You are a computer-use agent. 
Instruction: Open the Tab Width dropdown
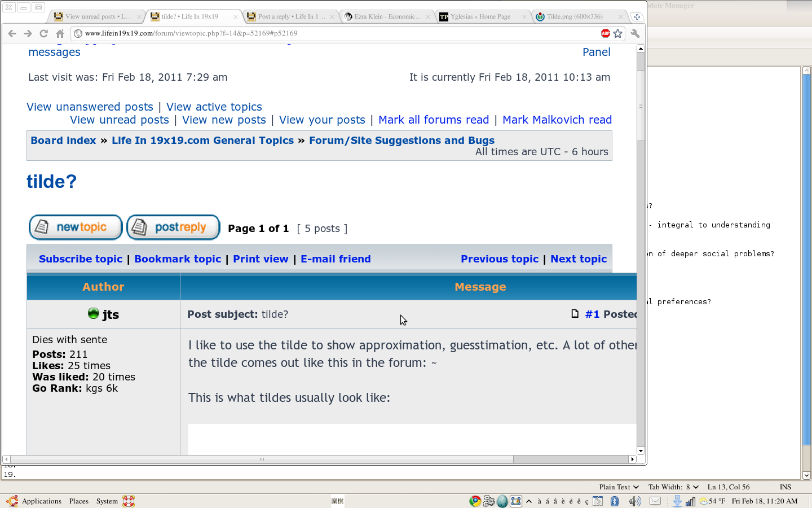coord(673,487)
